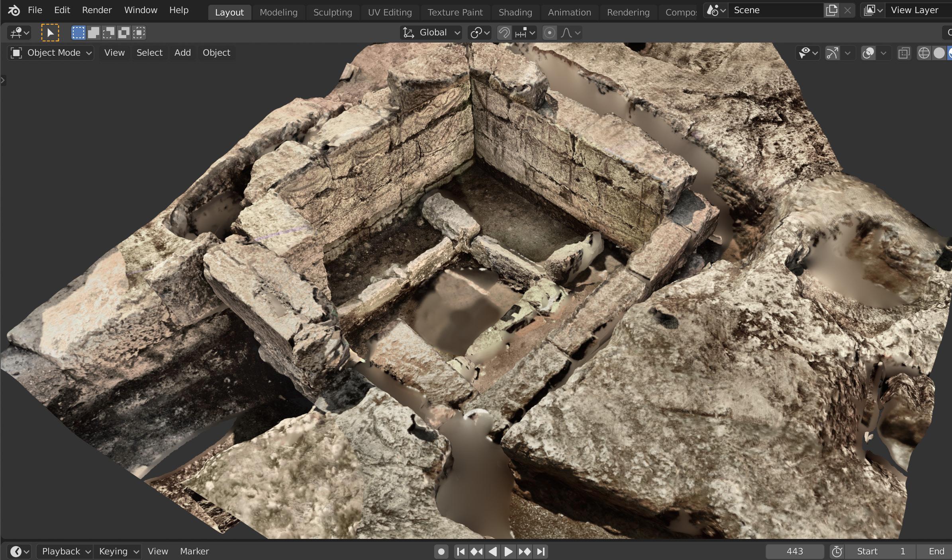Open the timeline editor type dropdown

(19, 552)
